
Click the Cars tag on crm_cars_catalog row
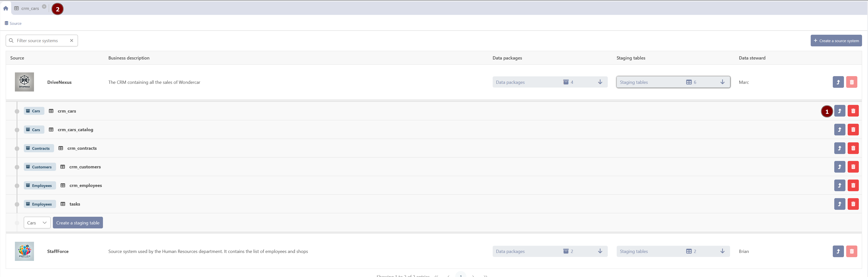click(34, 129)
